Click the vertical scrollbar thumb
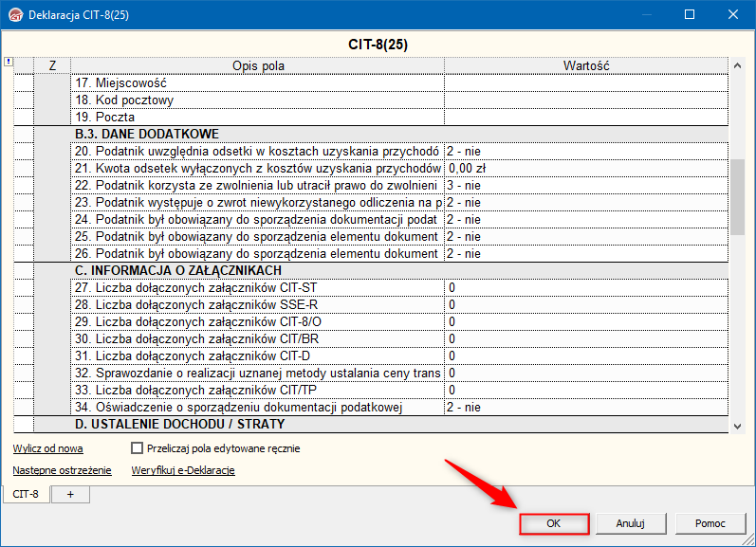The height and width of the screenshot is (547, 756). click(737, 197)
